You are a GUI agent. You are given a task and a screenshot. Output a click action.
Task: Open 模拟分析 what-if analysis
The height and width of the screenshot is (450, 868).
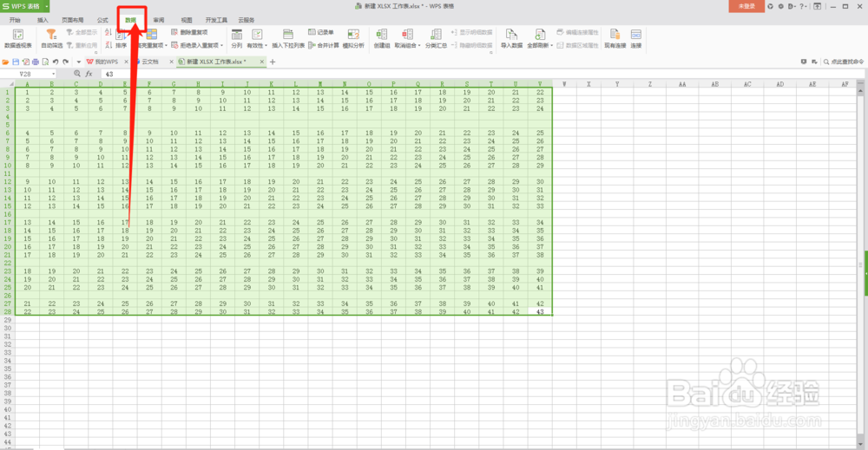point(353,39)
